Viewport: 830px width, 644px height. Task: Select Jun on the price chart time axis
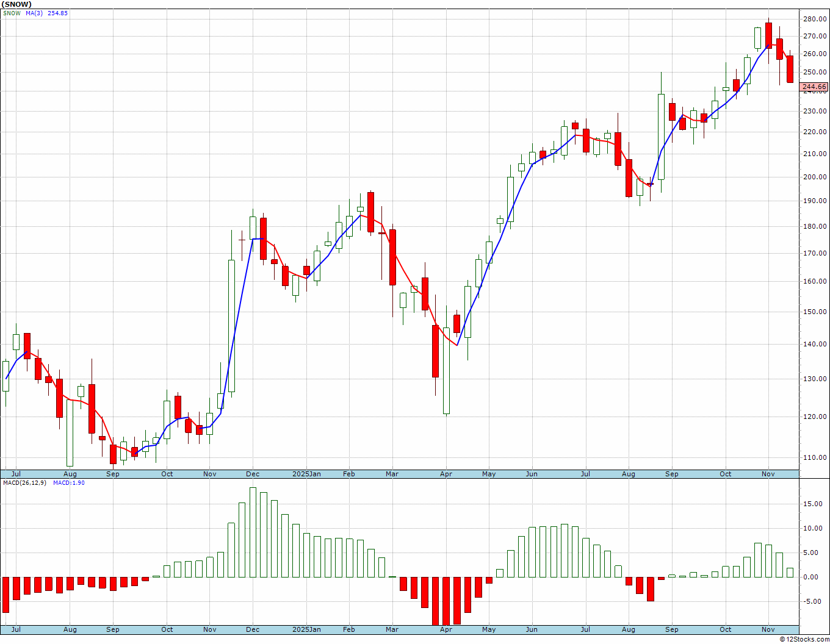pos(532,474)
